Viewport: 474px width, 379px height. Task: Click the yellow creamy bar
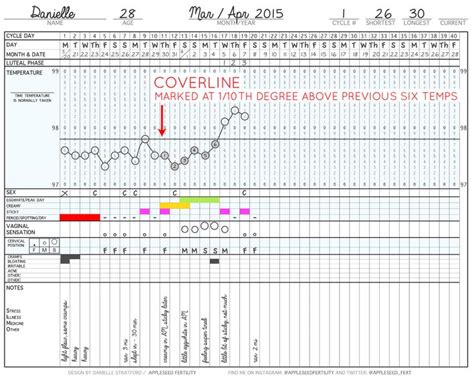(x=175, y=206)
